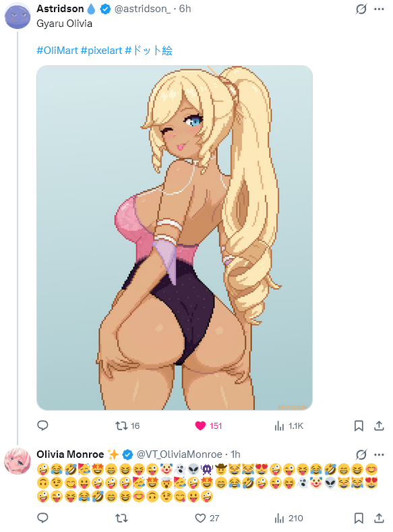This screenshot has width=393, height=532.
Task: Visit @astridson_ profile handle
Action: [143, 9]
